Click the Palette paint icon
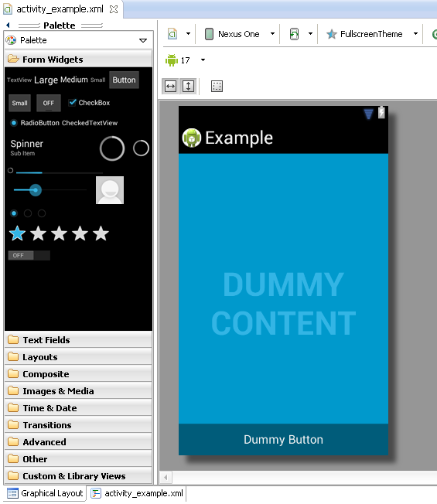 point(11,40)
